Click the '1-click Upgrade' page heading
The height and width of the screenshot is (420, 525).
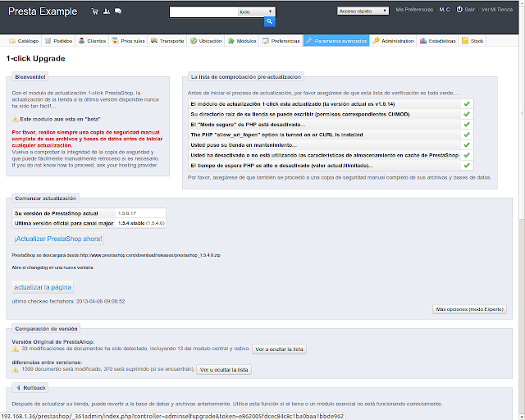35,58
